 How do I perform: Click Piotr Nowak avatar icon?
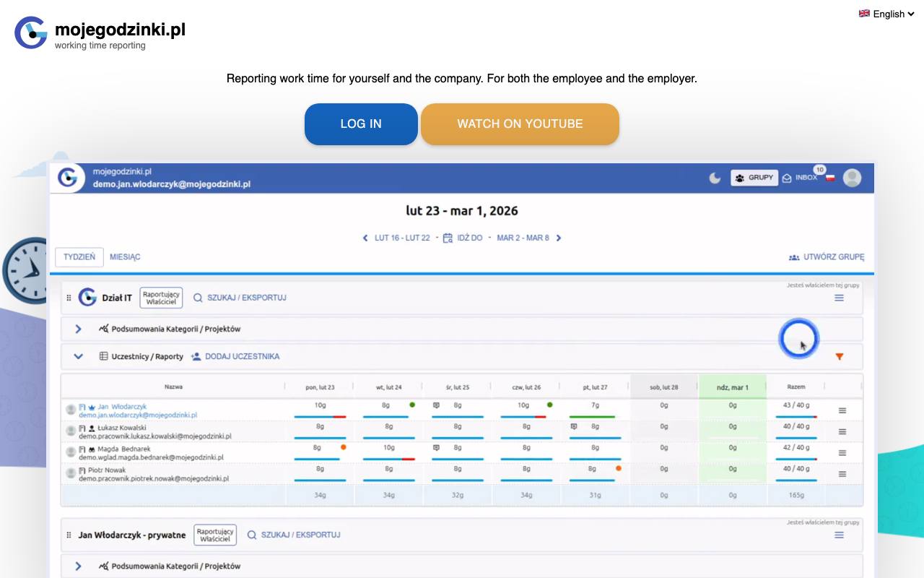click(x=71, y=473)
